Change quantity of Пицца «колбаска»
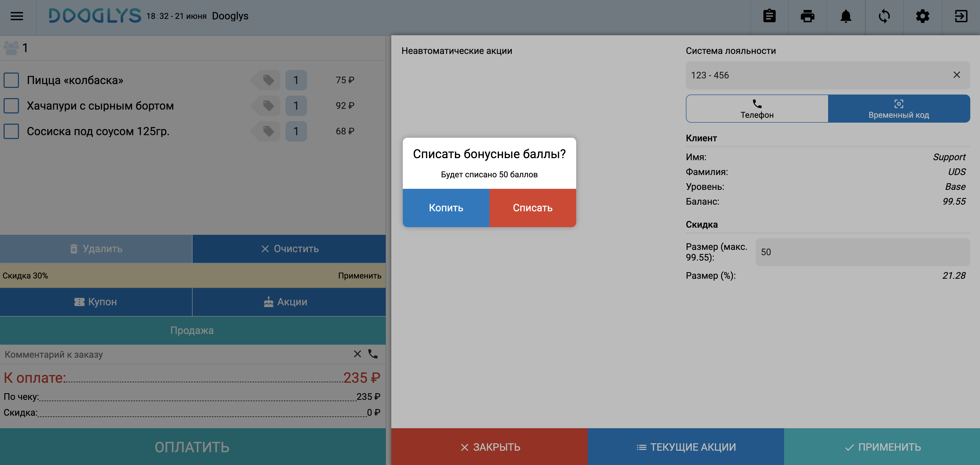The width and height of the screenshot is (980, 465). click(x=296, y=80)
